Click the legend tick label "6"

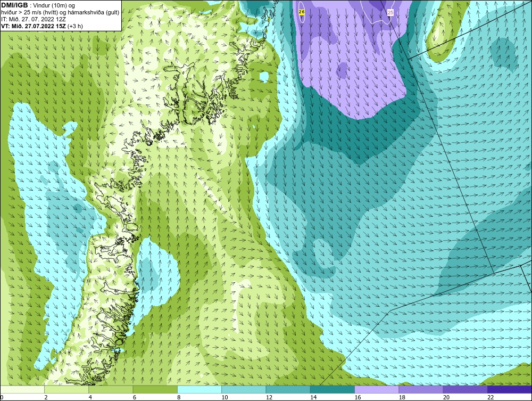click(x=135, y=397)
